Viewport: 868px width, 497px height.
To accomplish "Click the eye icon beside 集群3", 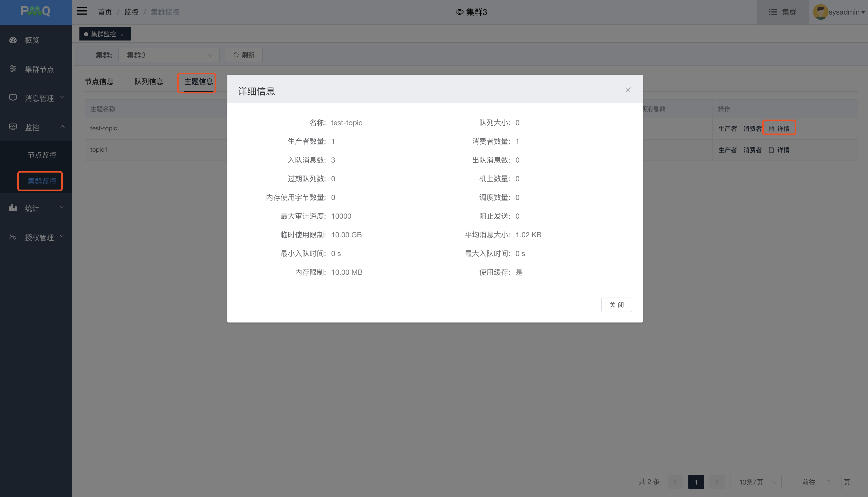I will (x=459, y=12).
